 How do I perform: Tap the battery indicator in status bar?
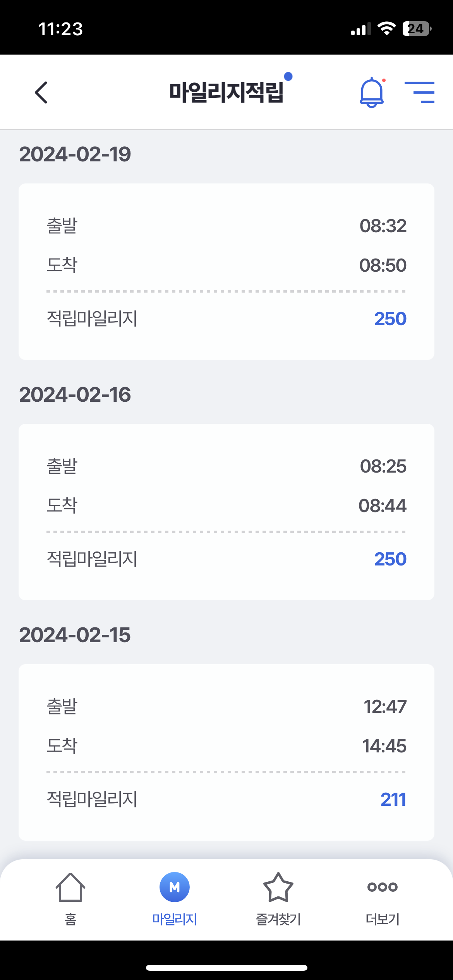pos(417,29)
